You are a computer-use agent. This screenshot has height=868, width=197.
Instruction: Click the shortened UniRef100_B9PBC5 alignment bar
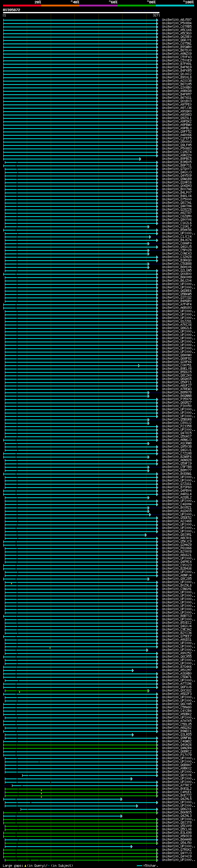tap(72, 159)
